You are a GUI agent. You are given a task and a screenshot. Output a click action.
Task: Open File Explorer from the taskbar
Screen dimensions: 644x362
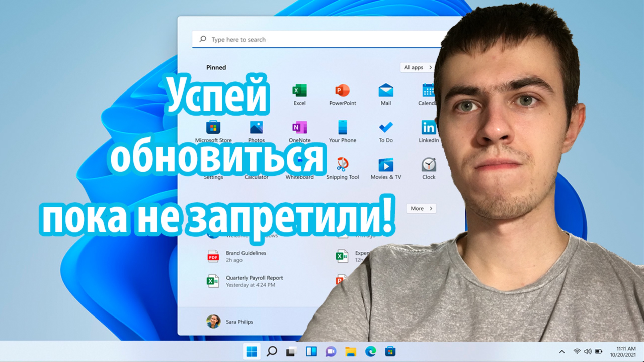tap(351, 351)
